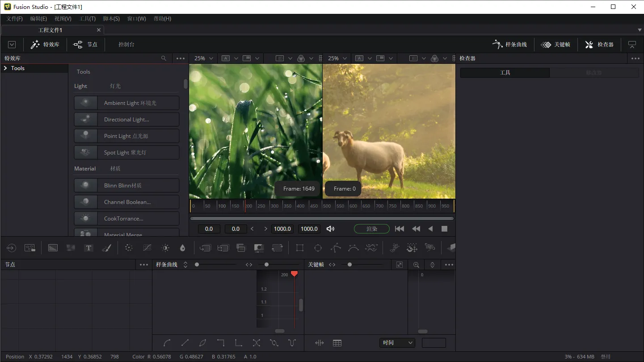The height and width of the screenshot is (362, 644).
Task: Click the spline editor horizontal zoom slider
Action: click(266, 265)
